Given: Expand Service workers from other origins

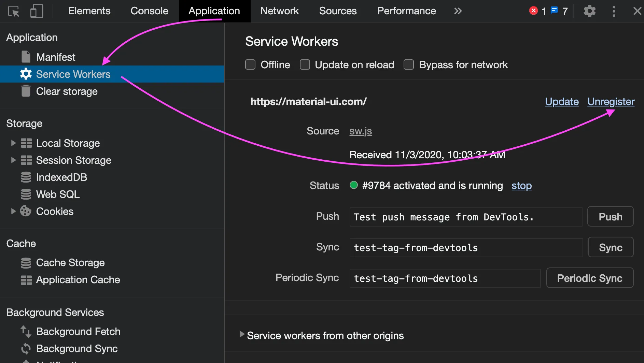Looking at the screenshot, I should tap(242, 334).
